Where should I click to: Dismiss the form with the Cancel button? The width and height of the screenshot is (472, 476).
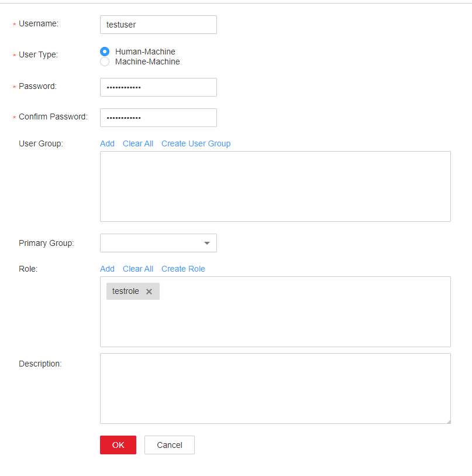click(x=170, y=445)
